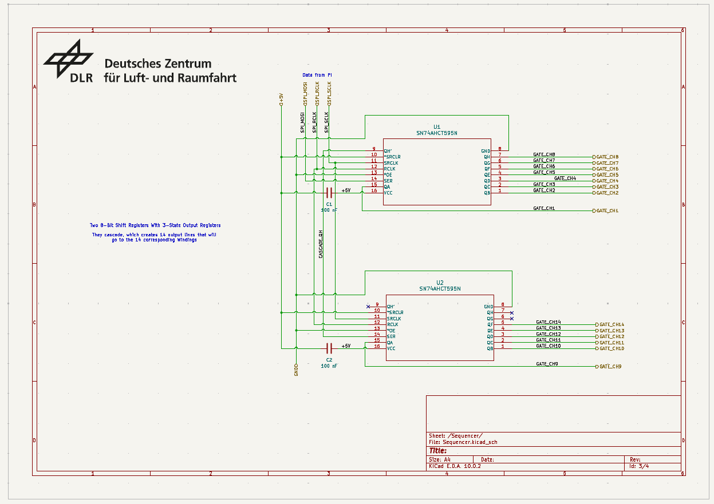Image resolution: width=714 pixels, height=504 pixels.
Task: Select the U2 shift register body
Action: pos(440,327)
